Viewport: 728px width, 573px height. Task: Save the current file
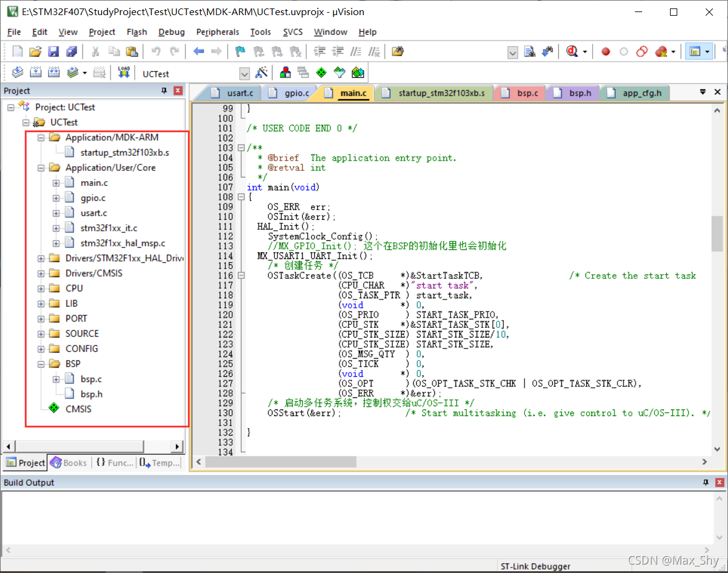click(54, 51)
